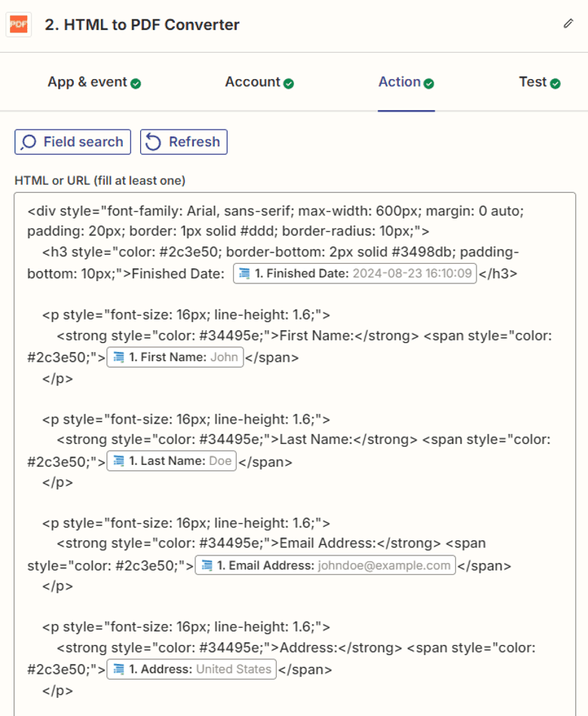Click the data icon in the Address pill
The width and height of the screenshot is (588, 716).
click(119, 669)
